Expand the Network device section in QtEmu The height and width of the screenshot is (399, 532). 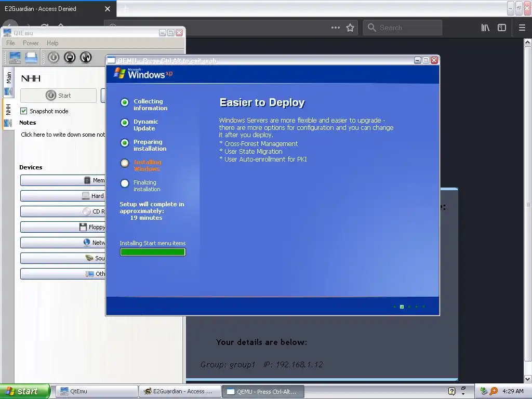(x=63, y=243)
